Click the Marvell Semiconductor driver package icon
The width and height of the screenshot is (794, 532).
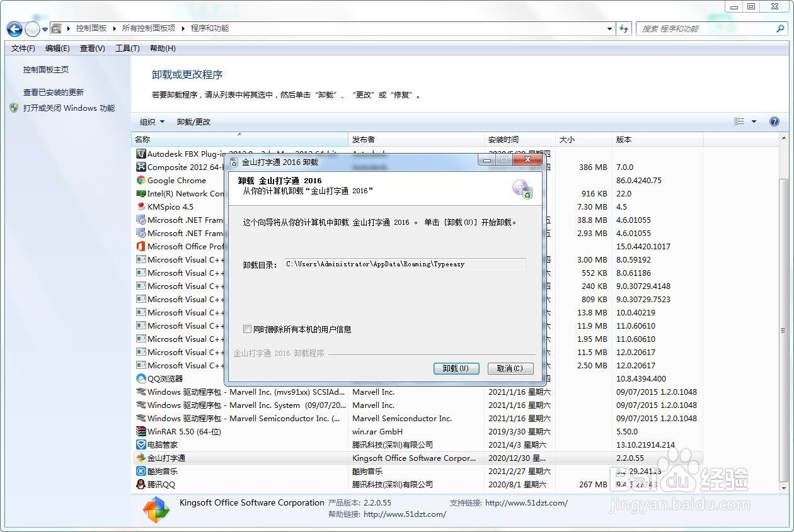(x=141, y=418)
